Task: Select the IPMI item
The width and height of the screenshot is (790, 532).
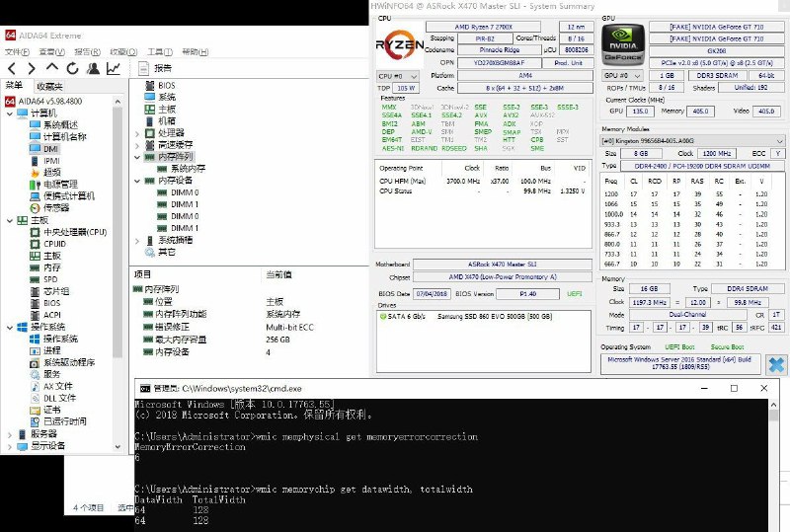Action: [x=52, y=161]
